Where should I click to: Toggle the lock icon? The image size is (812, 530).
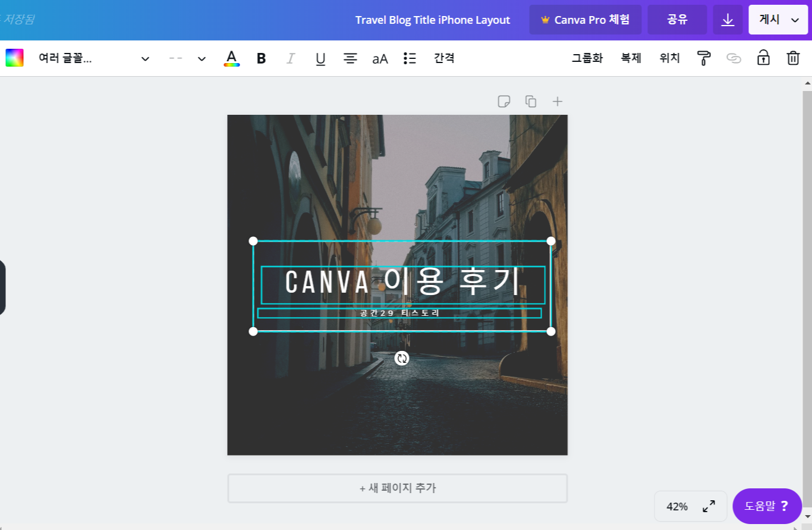coord(763,58)
